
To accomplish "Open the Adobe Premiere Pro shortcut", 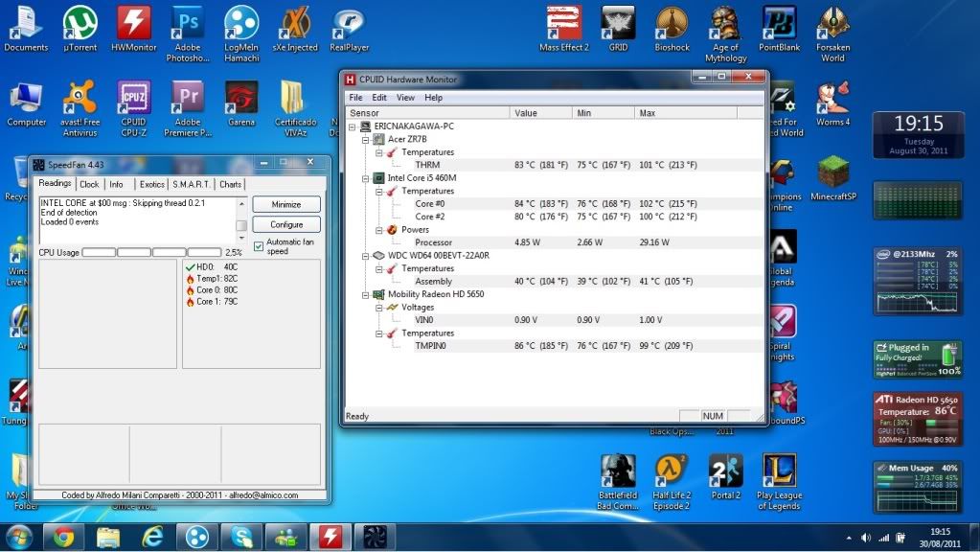I will pos(188,108).
